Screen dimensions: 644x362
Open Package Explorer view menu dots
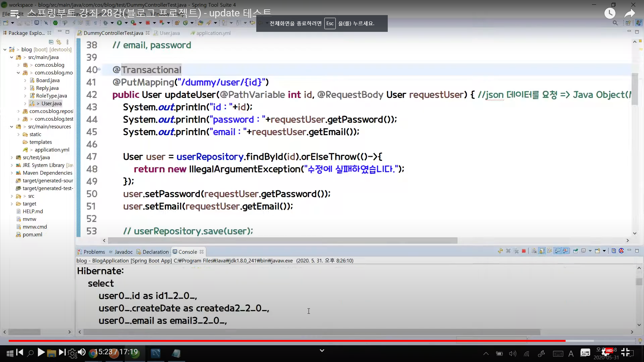(67, 42)
